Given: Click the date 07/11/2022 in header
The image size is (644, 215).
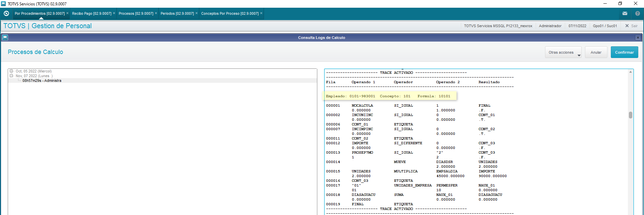Looking at the screenshot, I should point(577,26).
